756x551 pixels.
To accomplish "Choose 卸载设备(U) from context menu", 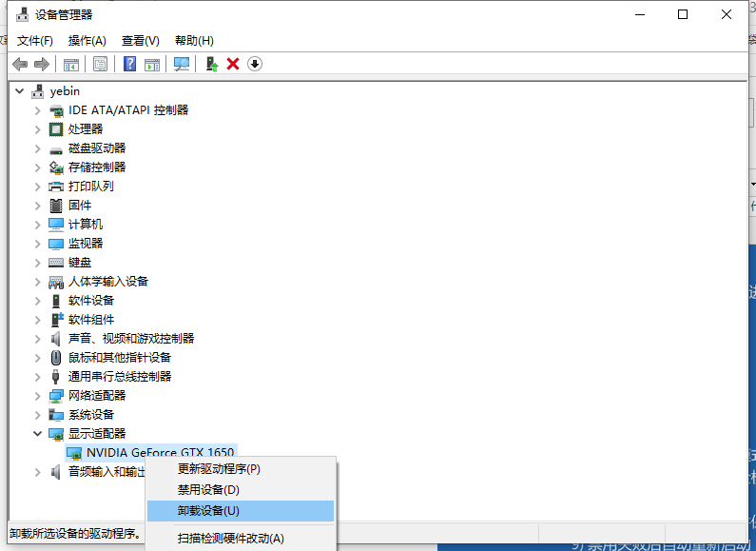I will click(x=240, y=511).
